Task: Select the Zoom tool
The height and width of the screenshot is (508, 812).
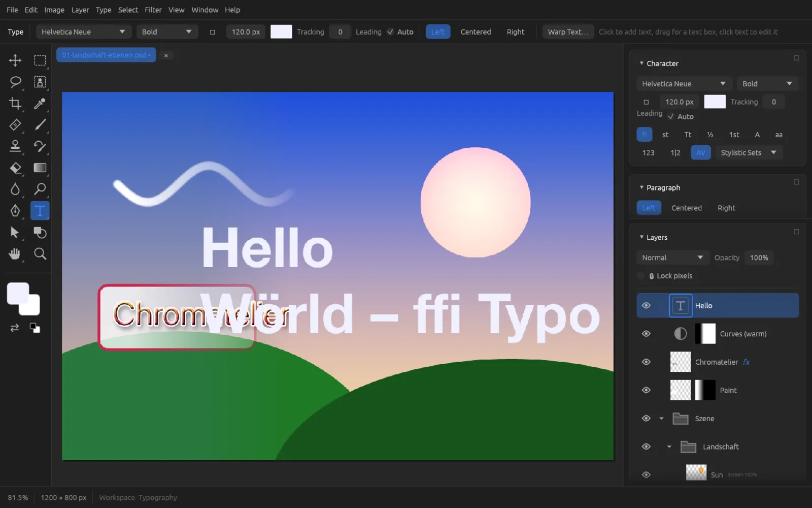Action: (40, 254)
